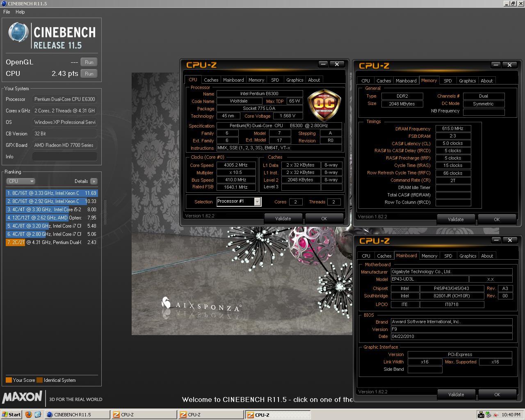Select ranking entry 4C/4T @ 3.30 GHz
This screenshot has width=525, height=420.
52,209
